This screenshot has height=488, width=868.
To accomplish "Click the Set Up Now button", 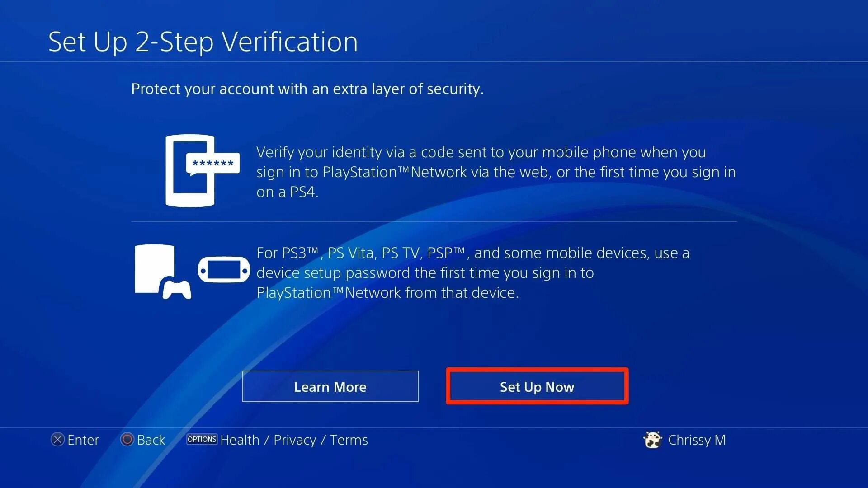I will pyautogui.click(x=536, y=387).
